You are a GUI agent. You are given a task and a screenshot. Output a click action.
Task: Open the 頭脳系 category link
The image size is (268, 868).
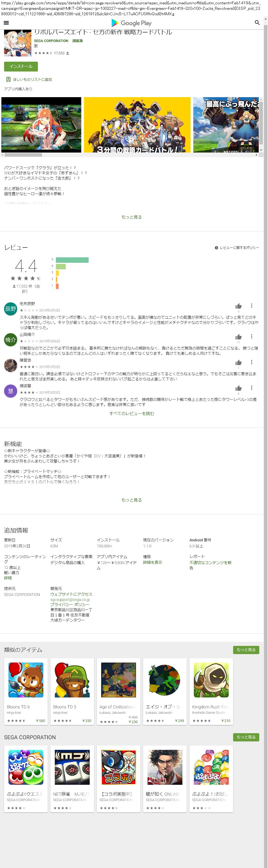click(77, 41)
